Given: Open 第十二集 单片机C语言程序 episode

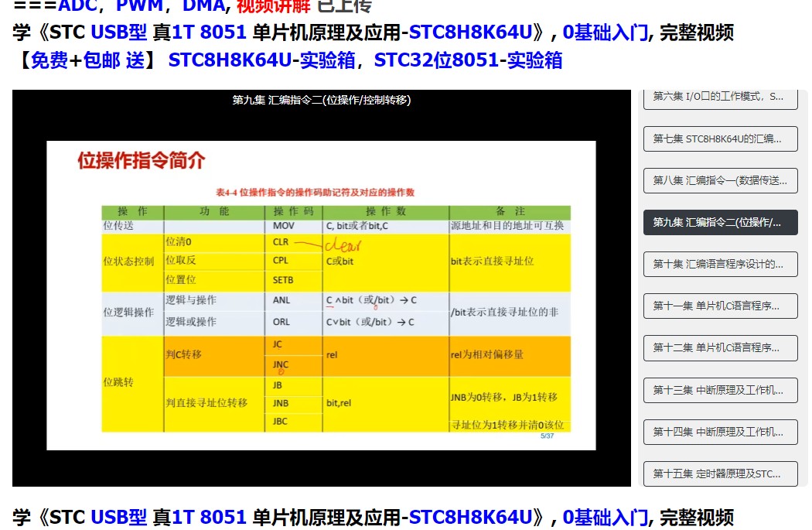Looking at the screenshot, I should [x=720, y=348].
